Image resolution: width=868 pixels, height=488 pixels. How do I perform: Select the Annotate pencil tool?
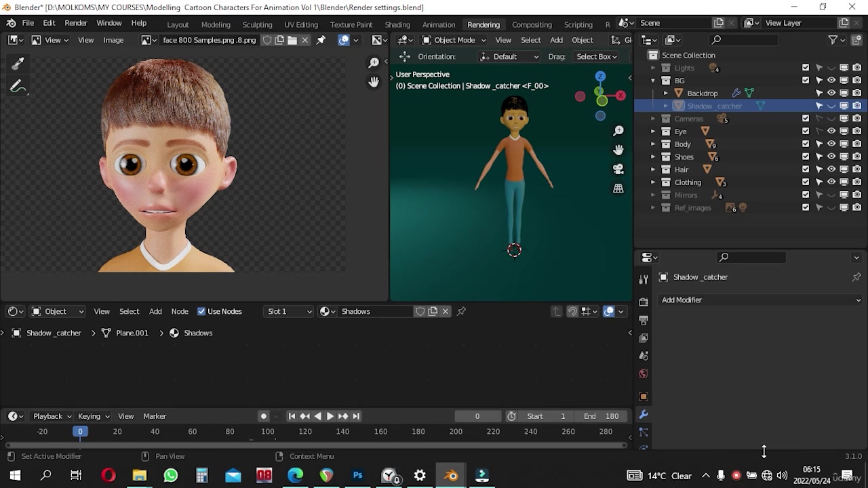[x=18, y=87]
